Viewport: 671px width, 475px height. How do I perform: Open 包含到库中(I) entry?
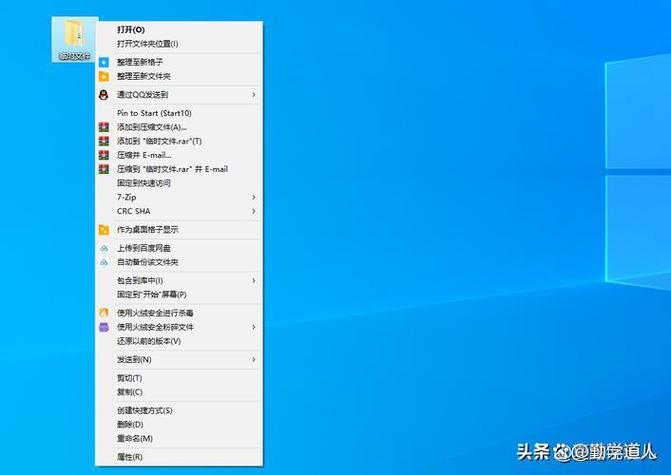click(179, 281)
